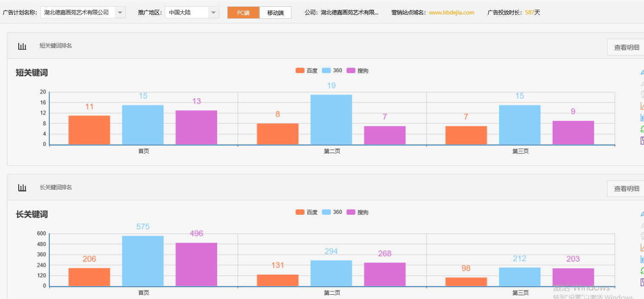Switch to the PC端 tab
The image size is (644, 299).
coord(243,12)
